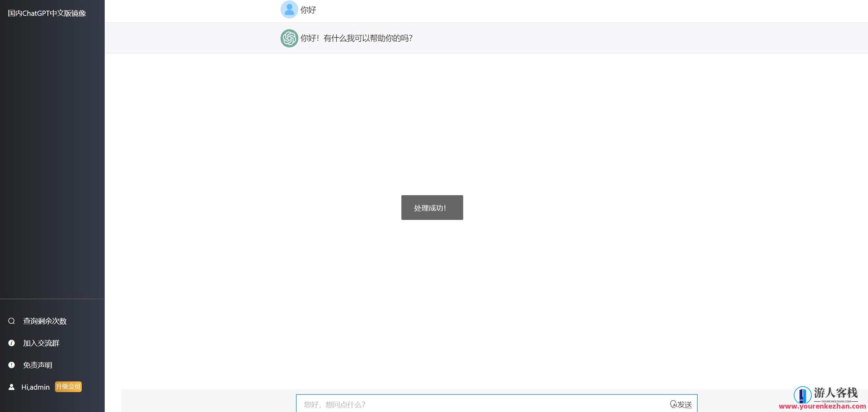The height and width of the screenshot is (412, 868).
Task: Click the ChatGPT logo avatar in the reply
Action: click(289, 38)
